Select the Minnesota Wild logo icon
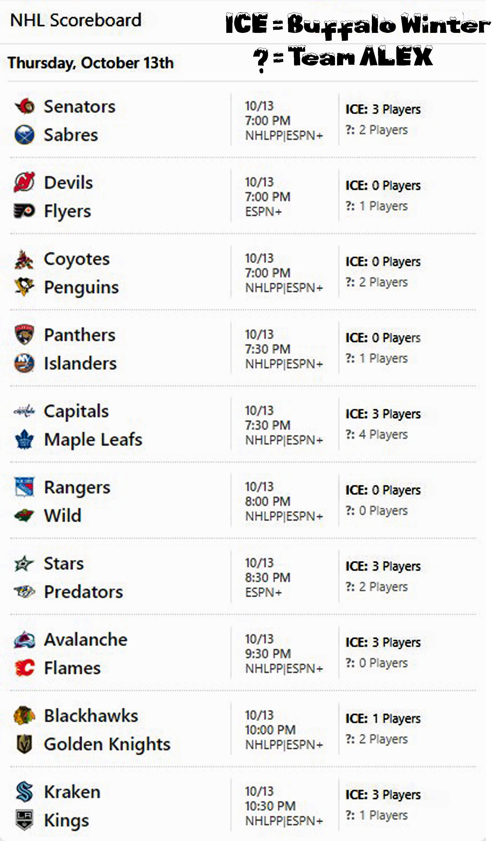Screen dimensions: 504x841 pos(24,515)
